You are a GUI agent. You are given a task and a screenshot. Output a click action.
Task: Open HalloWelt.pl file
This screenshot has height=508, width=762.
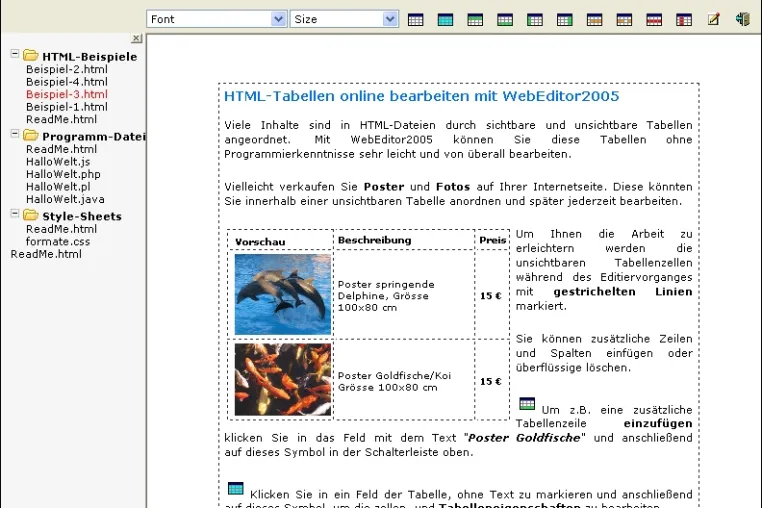coord(58,187)
